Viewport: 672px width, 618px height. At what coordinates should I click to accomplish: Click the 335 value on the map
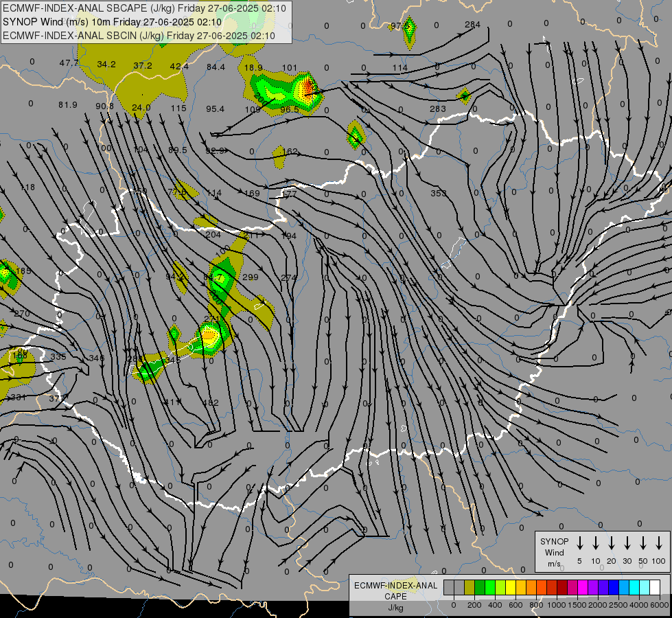(58, 357)
